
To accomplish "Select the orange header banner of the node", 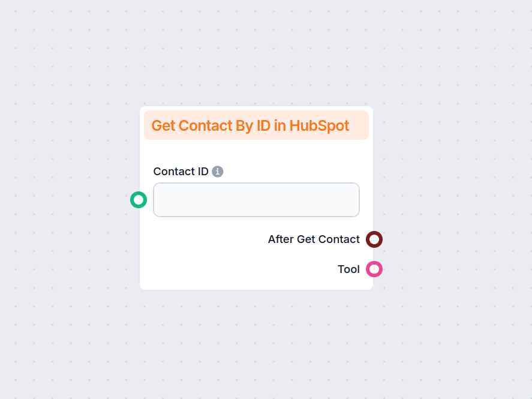I will point(256,125).
